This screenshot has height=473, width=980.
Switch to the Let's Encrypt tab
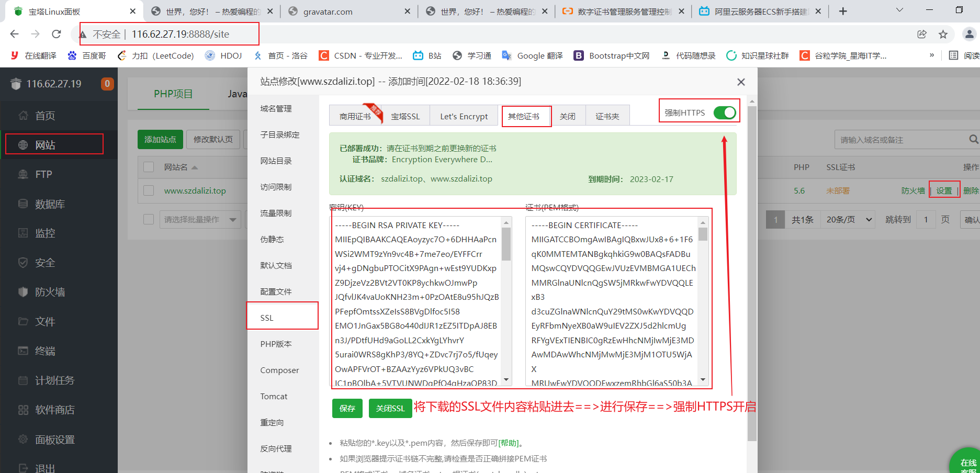pos(464,116)
